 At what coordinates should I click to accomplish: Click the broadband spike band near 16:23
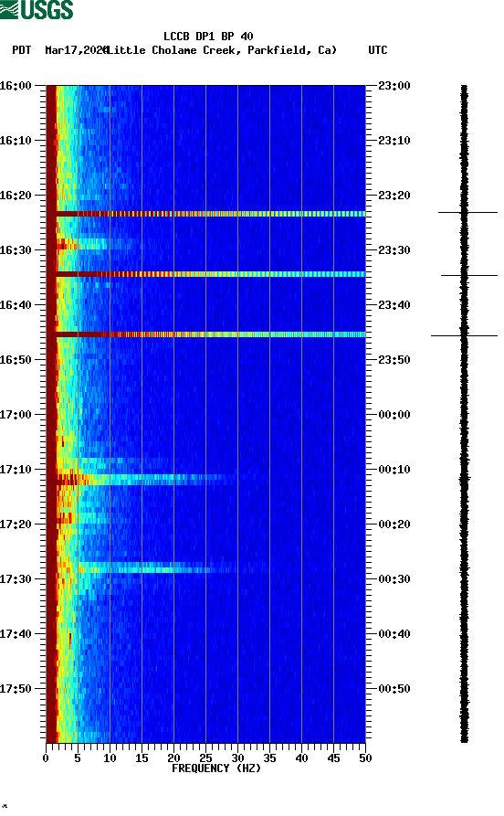(206, 214)
